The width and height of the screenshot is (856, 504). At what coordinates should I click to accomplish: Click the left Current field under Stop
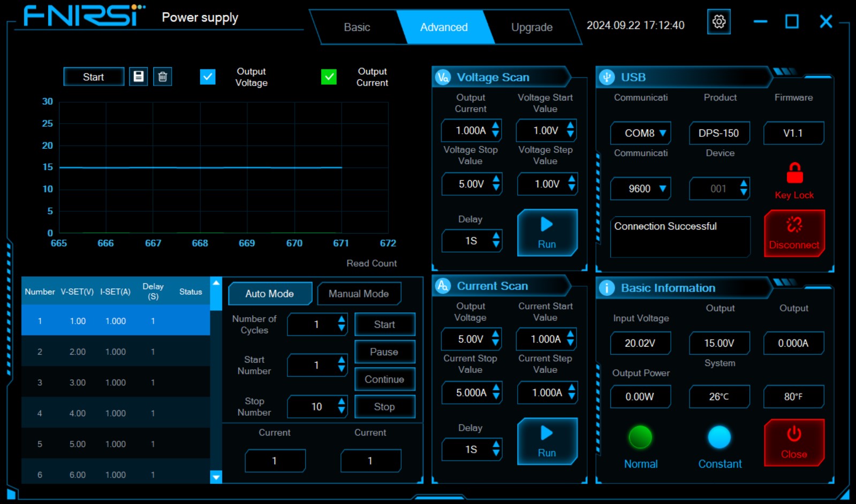[x=275, y=461]
